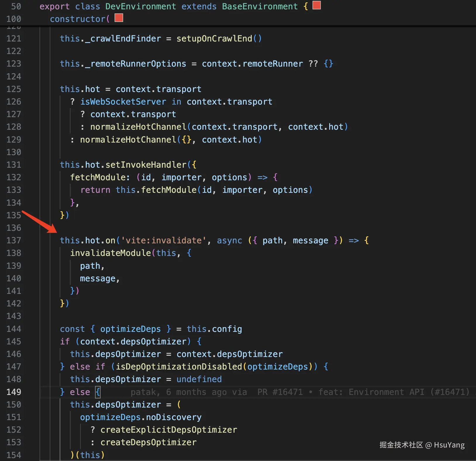Click line number 137 in the gutter
Viewport: 476px width, 461px height.
14,240
